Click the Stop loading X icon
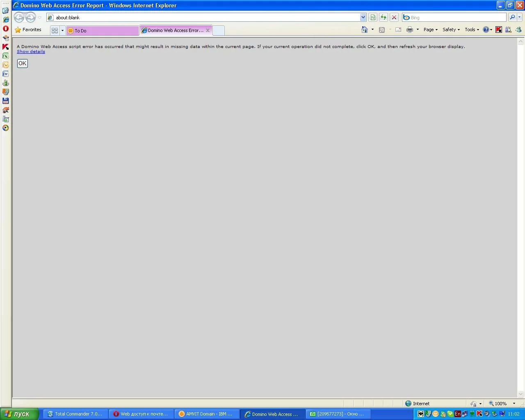 [394, 17]
